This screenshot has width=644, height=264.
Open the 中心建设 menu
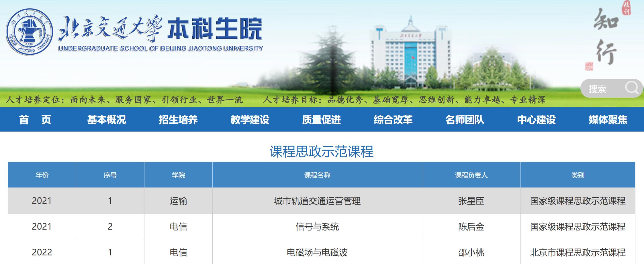537,120
